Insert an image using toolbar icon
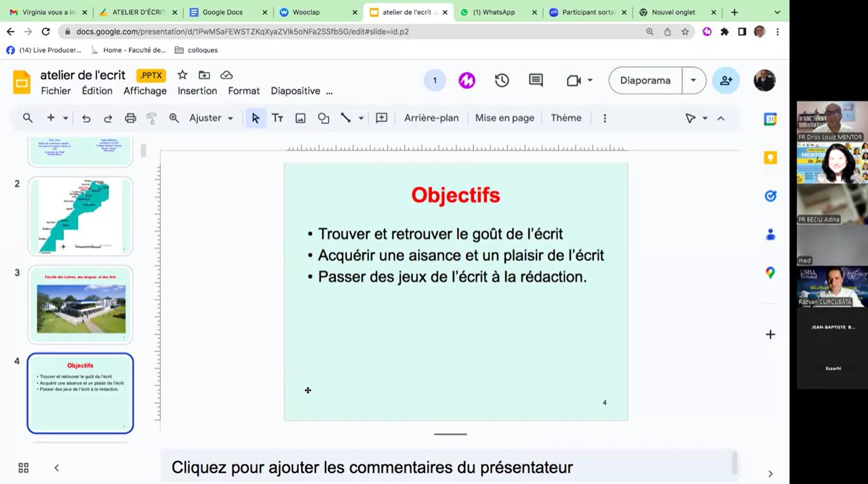The image size is (868, 484). tap(300, 118)
